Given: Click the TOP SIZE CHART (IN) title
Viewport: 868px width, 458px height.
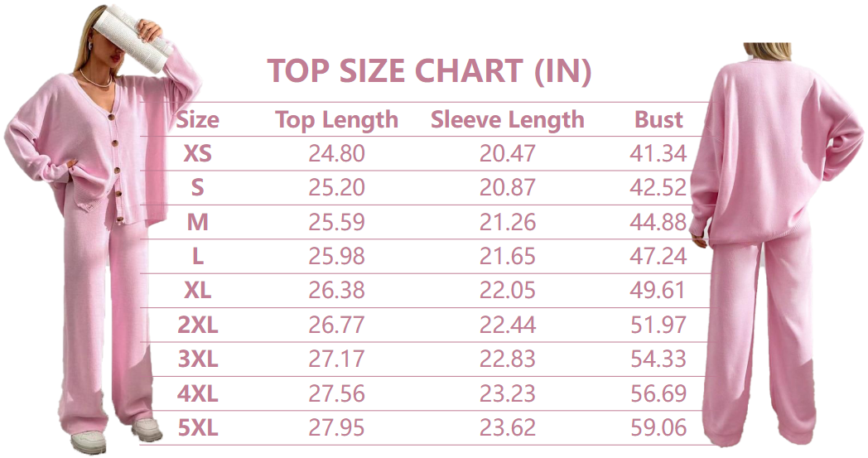Looking at the screenshot, I should pos(429,72).
